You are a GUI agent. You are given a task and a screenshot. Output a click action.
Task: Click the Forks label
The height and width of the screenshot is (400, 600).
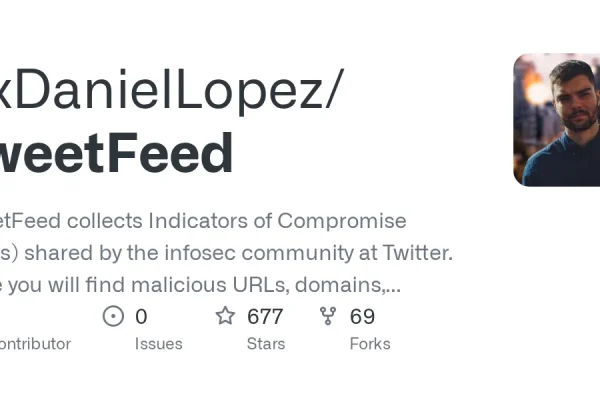point(370,344)
